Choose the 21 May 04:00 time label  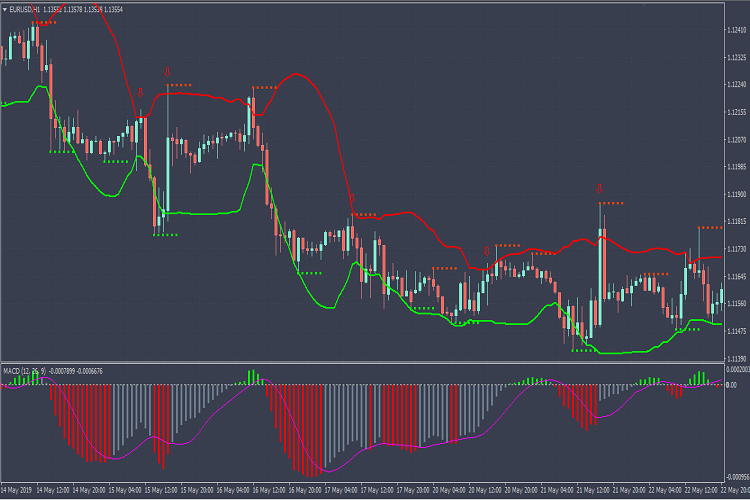557,490
